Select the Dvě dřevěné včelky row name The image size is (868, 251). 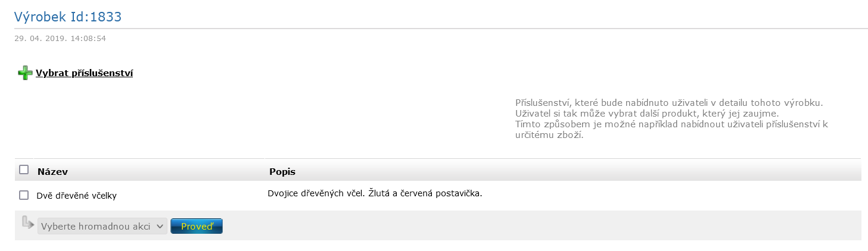76,195
